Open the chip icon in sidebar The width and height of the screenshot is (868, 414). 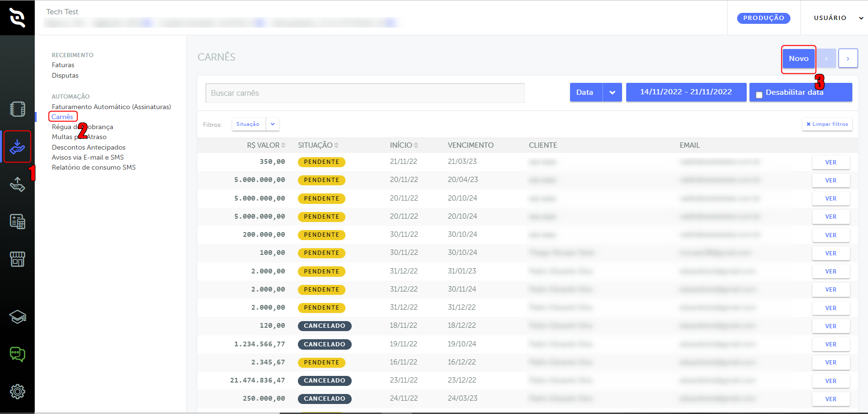18,109
